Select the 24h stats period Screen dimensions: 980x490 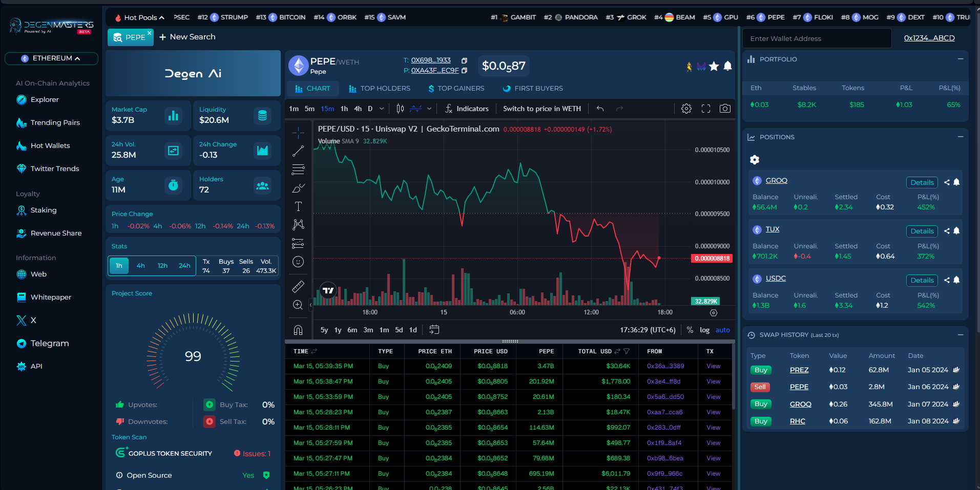pos(184,265)
